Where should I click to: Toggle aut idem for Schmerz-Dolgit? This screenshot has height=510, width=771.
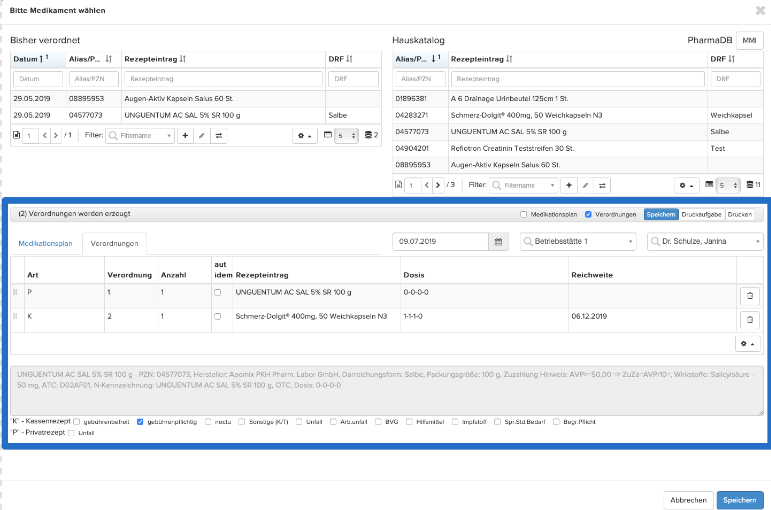click(x=217, y=316)
